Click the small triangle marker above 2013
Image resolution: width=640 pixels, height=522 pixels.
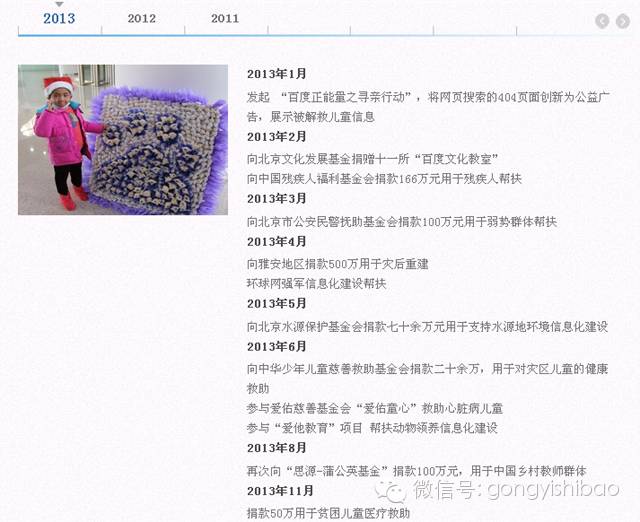[x=60, y=4]
